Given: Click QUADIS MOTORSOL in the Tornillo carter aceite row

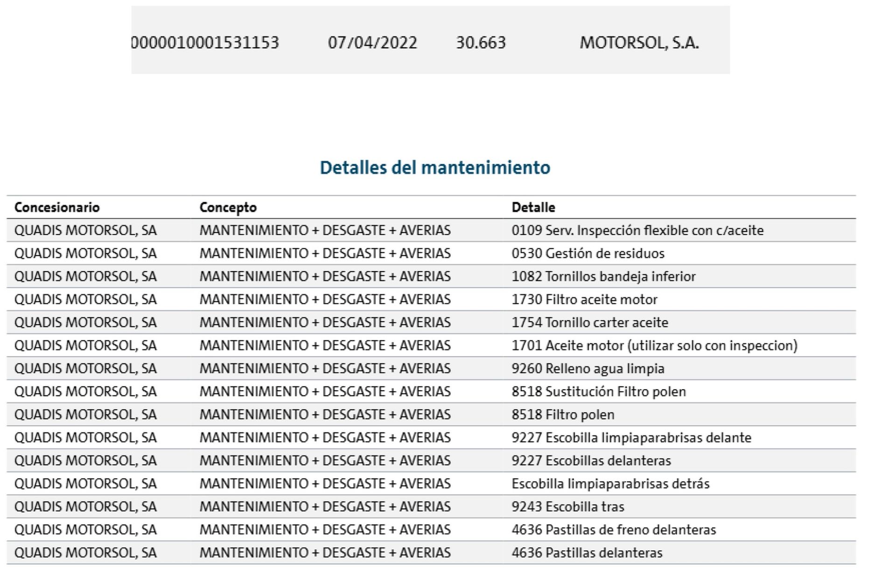Looking at the screenshot, I should coord(85,322).
